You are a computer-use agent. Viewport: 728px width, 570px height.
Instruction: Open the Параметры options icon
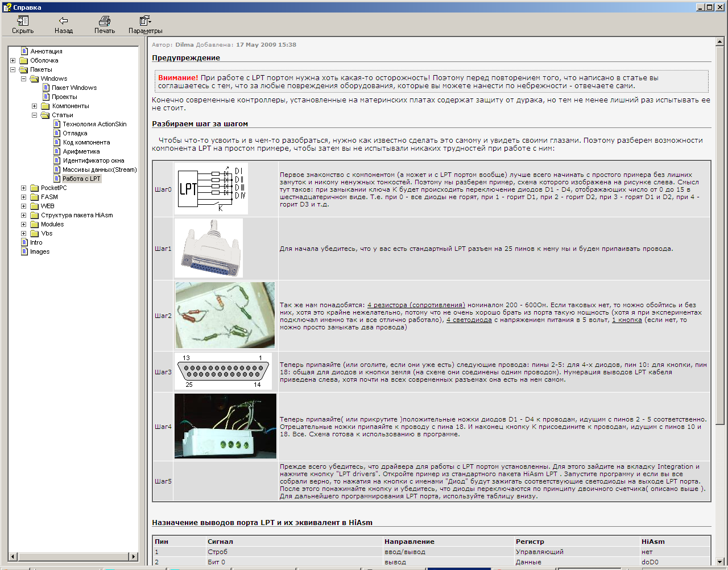click(145, 21)
